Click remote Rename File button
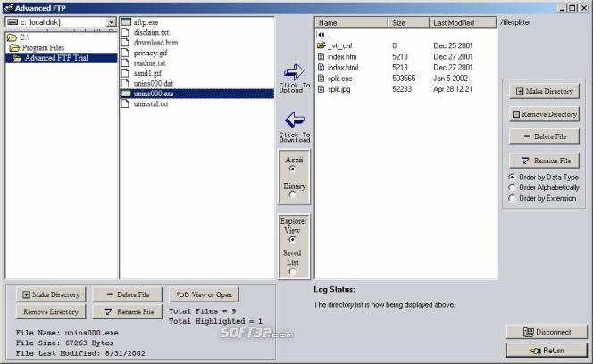Image resolution: width=593 pixels, height=364 pixels. point(545,161)
